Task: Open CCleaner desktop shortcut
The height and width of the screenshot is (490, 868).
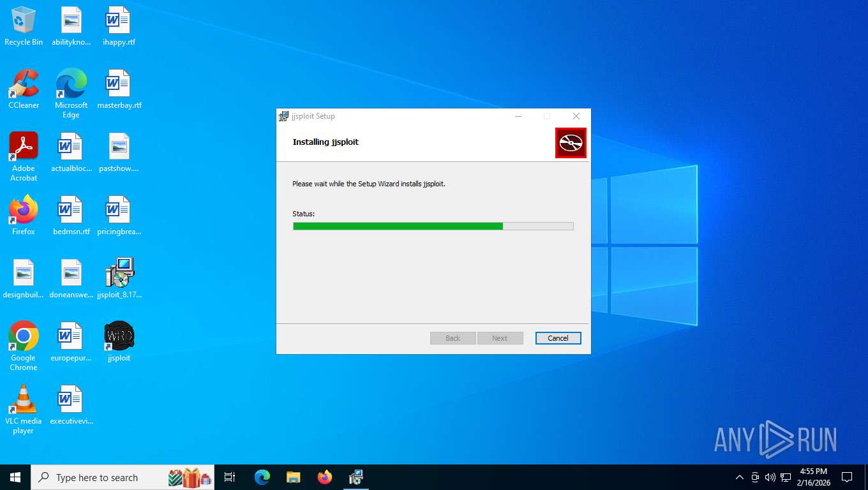Action: [x=24, y=89]
